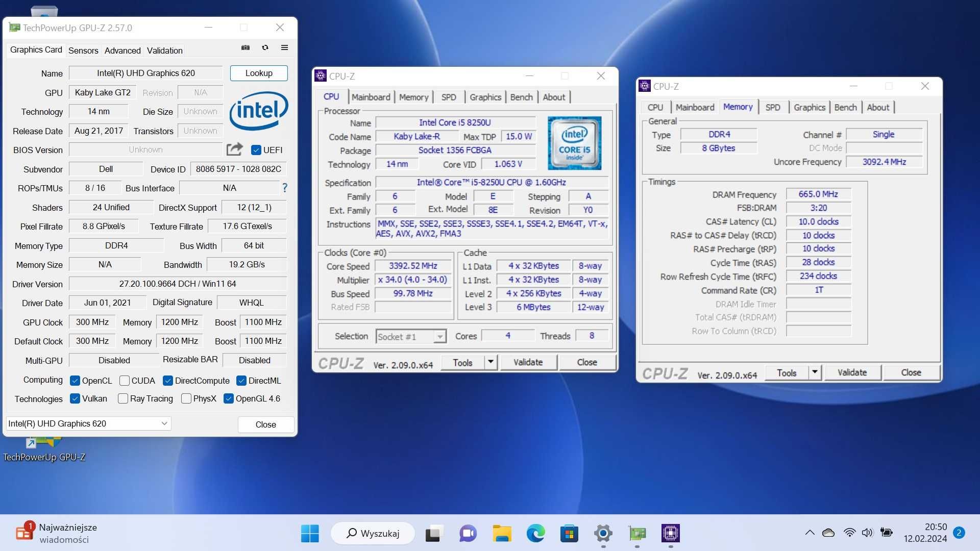Click the battery tray icon
This screenshot has width=980, height=551.
point(887,533)
